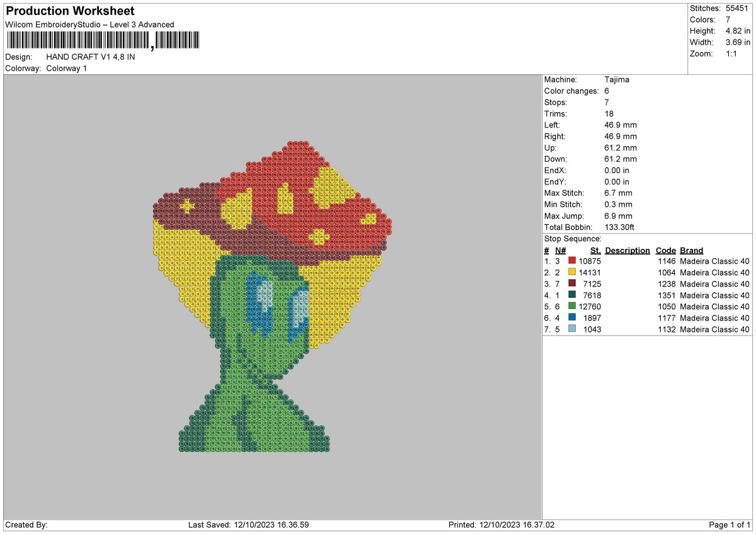Click 'Page 1 of 1' in footer
The width and height of the screenshot is (756, 534).
(730, 525)
